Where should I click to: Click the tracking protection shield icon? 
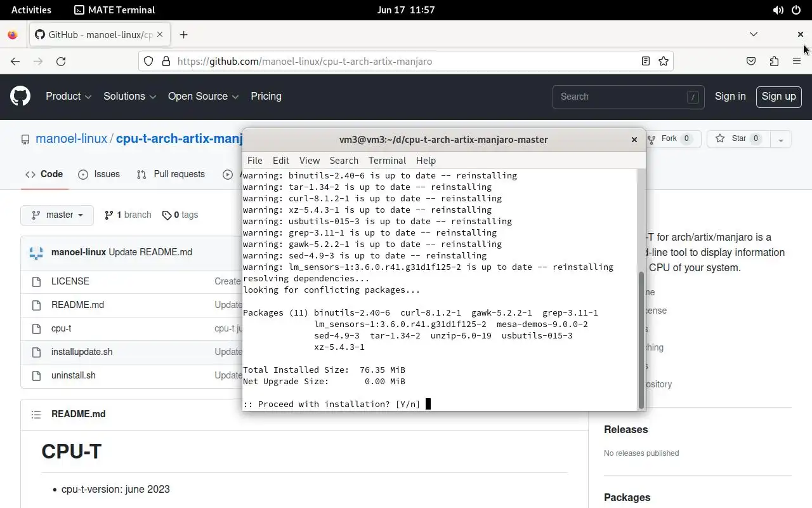point(148,62)
